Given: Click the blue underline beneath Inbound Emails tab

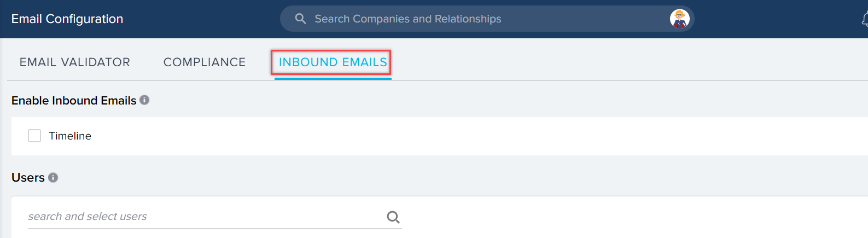Looking at the screenshot, I should click(333, 78).
